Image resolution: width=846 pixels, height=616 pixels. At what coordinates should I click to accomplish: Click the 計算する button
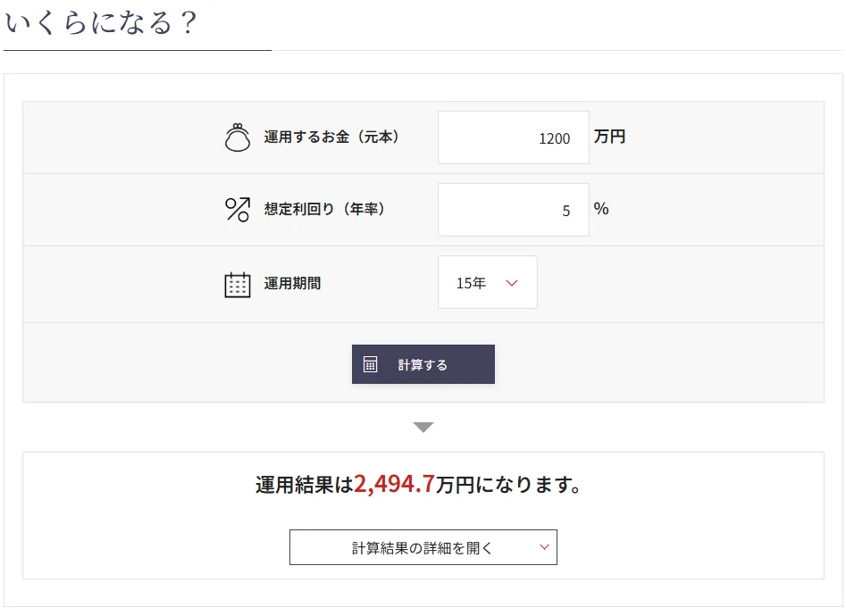[x=423, y=364]
